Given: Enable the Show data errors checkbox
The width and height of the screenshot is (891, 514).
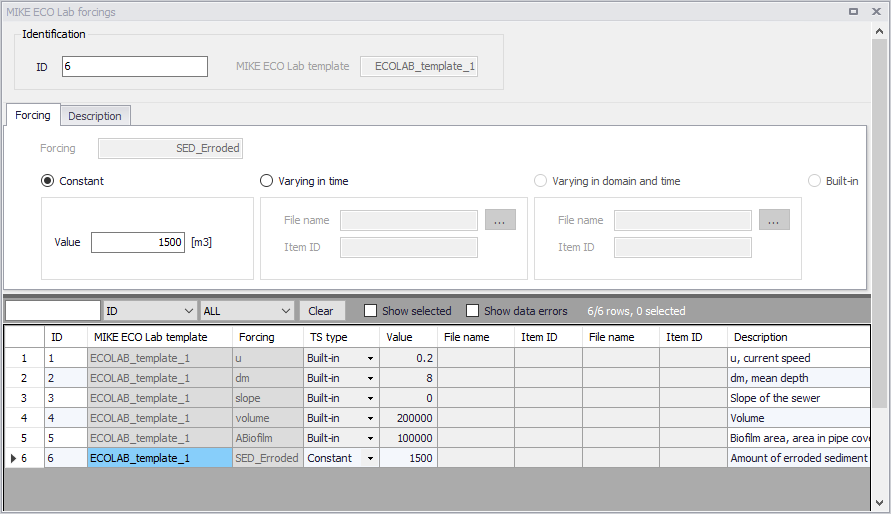Looking at the screenshot, I should click(x=472, y=311).
